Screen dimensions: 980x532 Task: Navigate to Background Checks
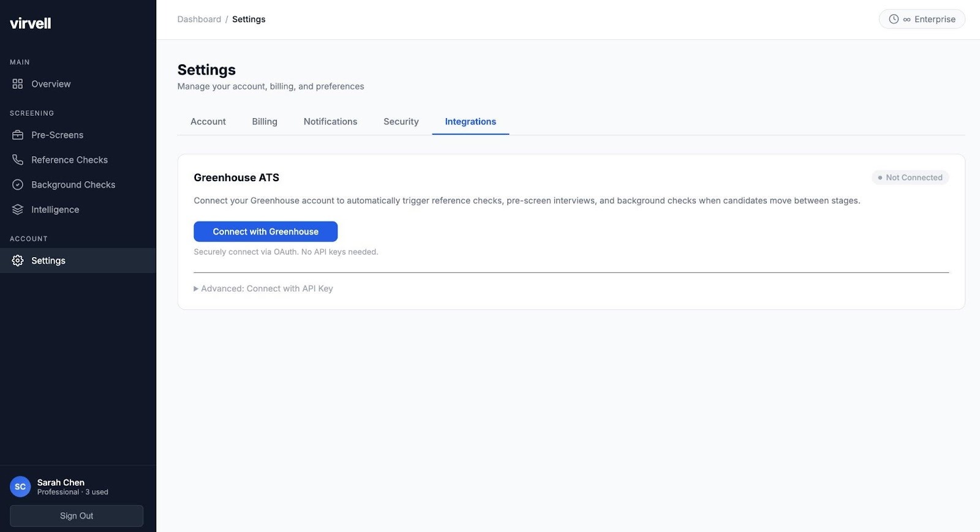tap(78, 184)
